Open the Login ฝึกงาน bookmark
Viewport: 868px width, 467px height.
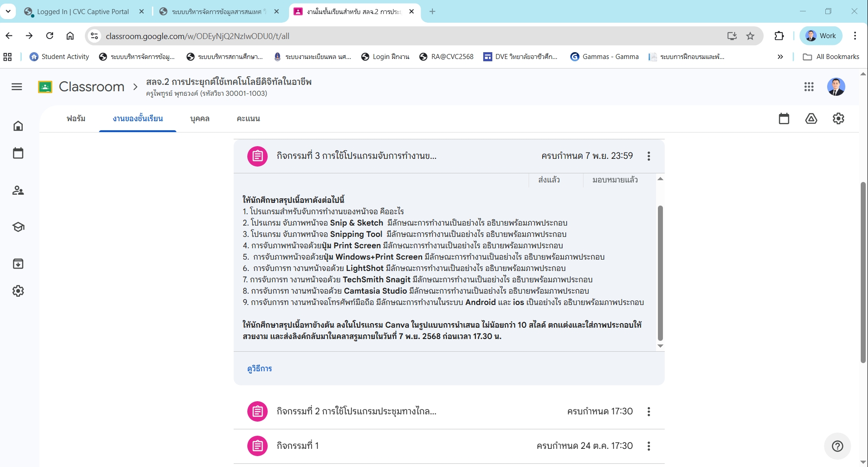tap(385, 57)
